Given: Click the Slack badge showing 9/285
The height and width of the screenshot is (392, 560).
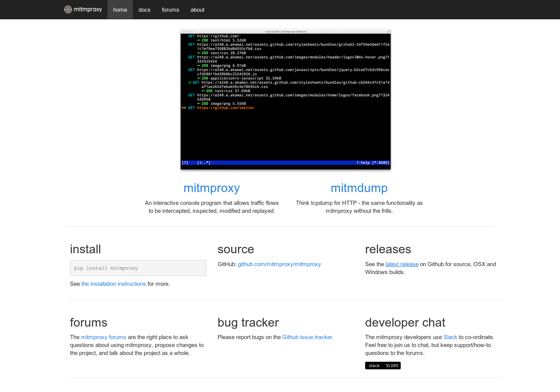Looking at the screenshot, I should coord(383,366).
